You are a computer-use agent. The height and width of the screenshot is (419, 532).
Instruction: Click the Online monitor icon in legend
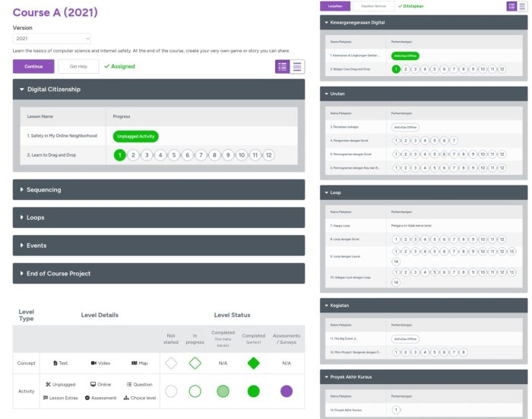click(93, 385)
